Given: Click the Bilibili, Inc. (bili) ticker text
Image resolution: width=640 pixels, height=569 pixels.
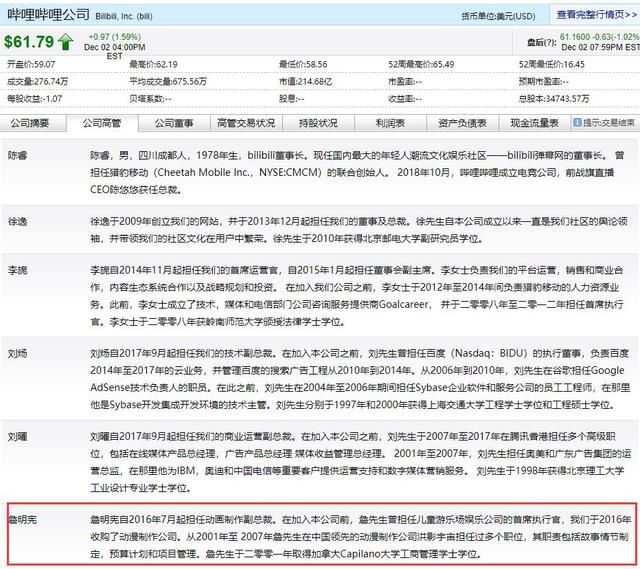Looking at the screenshot, I should click(124, 17).
